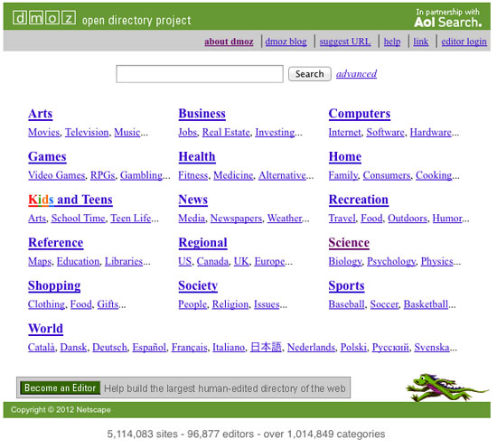Viewport: 497px width, 448px height.
Task: Open the Basketball subcategory
Action: tap(426, 304)
